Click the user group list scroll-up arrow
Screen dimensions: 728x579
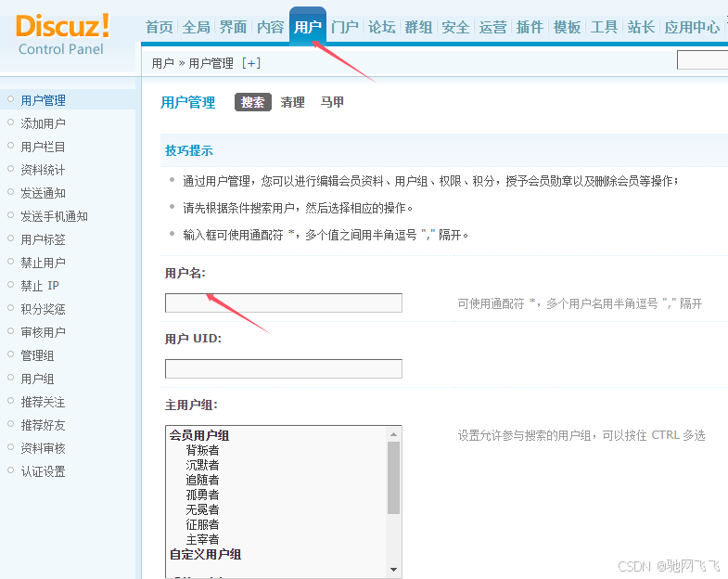[394, 434]
